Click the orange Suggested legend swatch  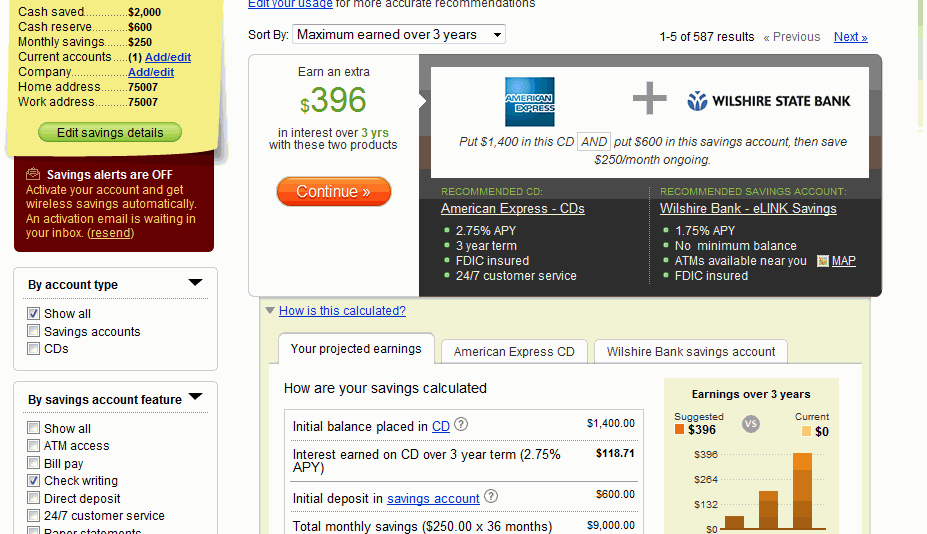click(x=680, y=430)
